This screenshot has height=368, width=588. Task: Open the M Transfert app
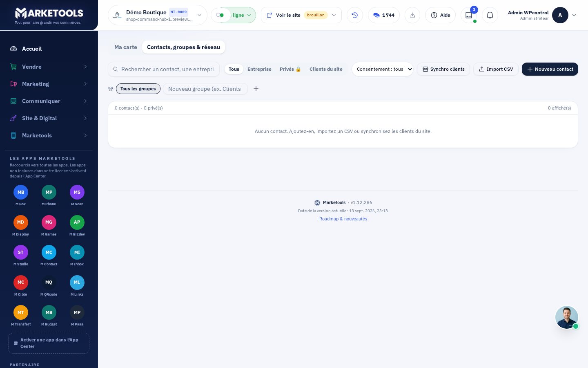pos(20,316)
